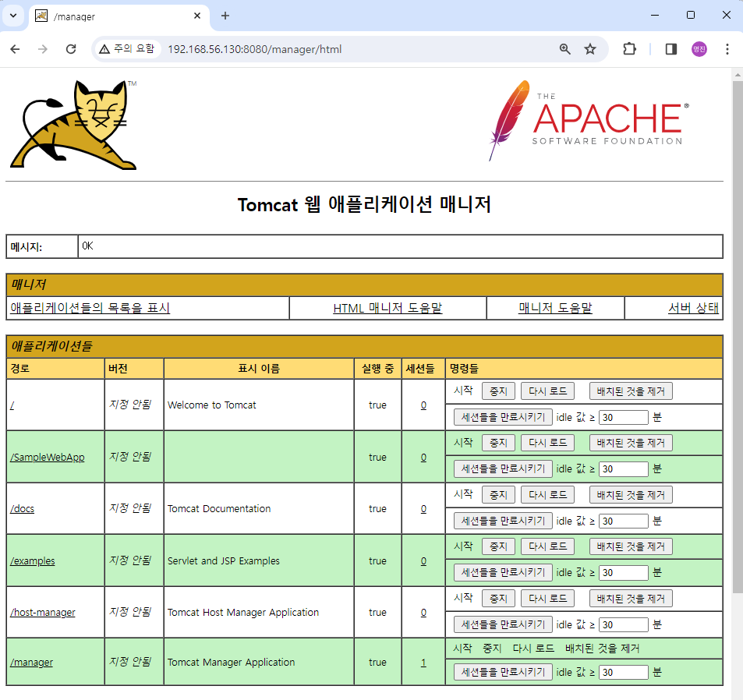This screenshot has height=700, width=743.
Task: Click the forward navigation arrow
Action: [x=43, y=49]
